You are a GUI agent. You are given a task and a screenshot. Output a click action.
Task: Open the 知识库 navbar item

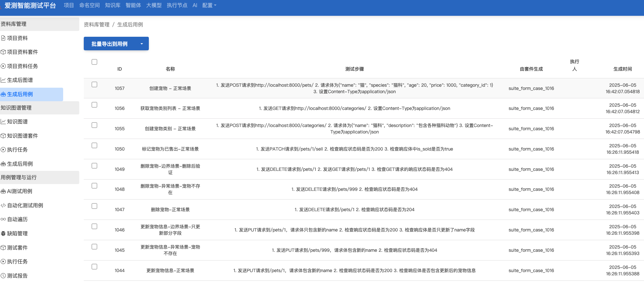(x=113, y=5)
